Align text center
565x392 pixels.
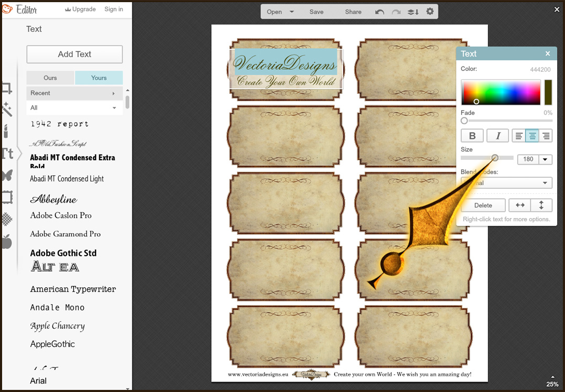pos(532,136)
